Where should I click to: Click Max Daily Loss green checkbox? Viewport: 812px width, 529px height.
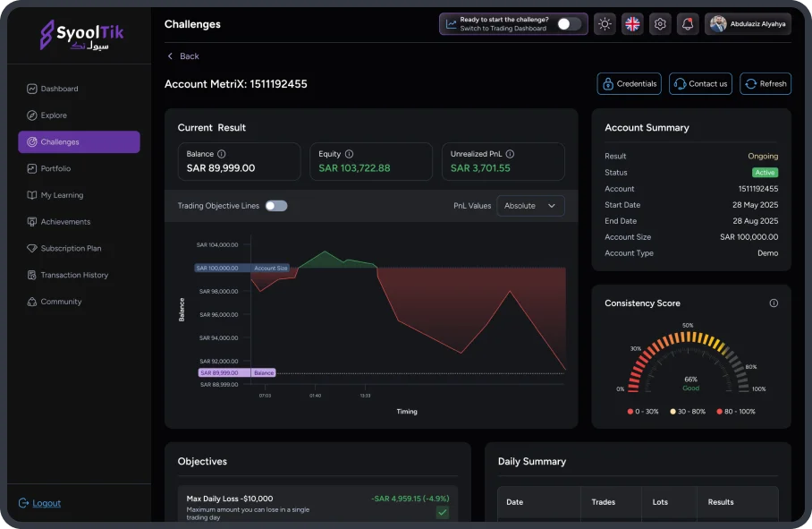[442, 512]
